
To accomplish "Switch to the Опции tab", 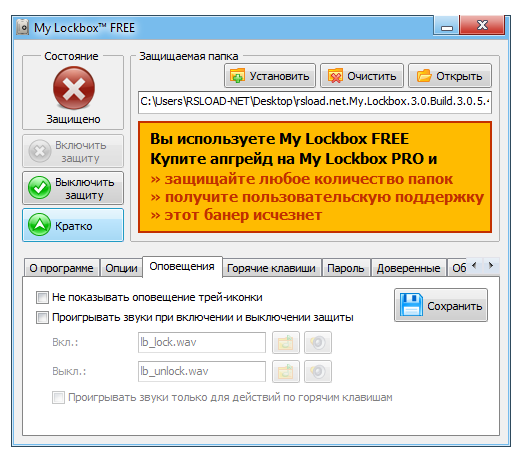I will tap(121, 268).
